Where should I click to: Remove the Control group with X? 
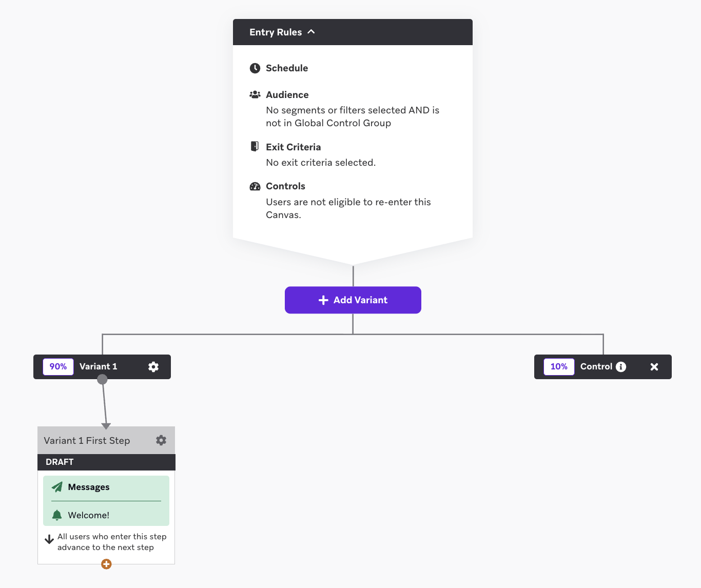(654, 367)
